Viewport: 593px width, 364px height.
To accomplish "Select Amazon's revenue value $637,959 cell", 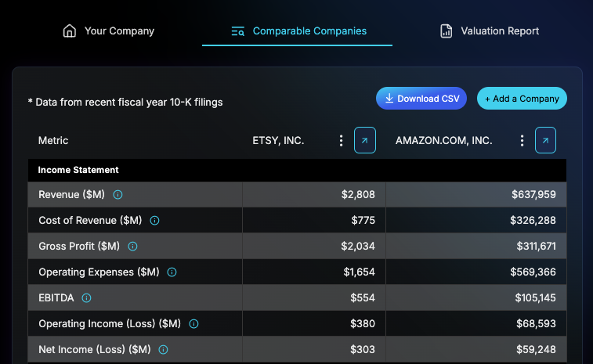I will [x=475, y=194].
